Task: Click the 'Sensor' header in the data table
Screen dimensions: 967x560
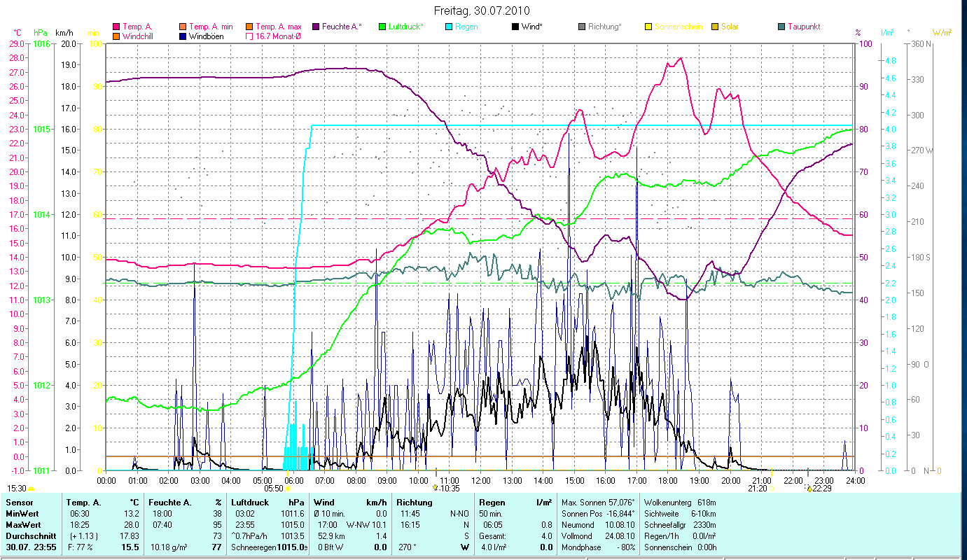Action: pos(18,503)
